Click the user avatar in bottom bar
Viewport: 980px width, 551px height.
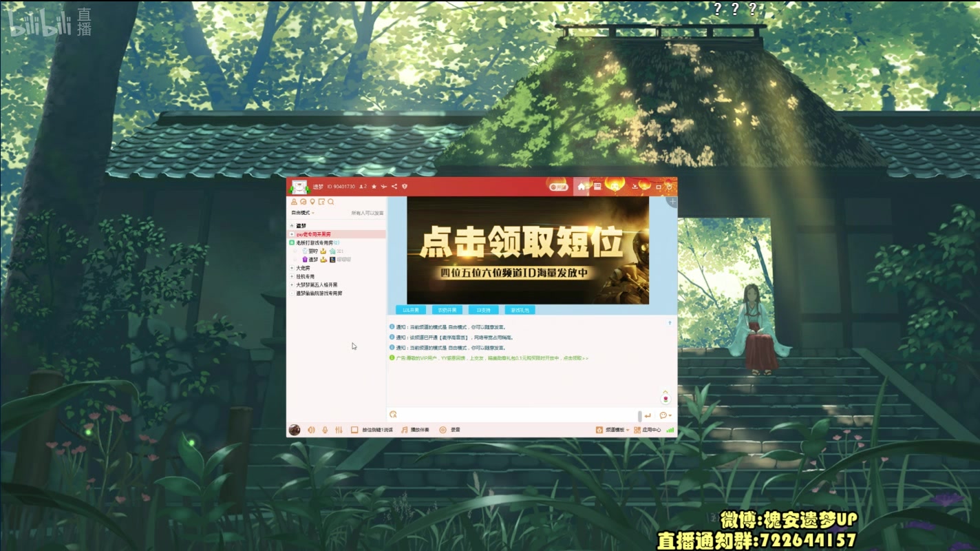pos(295,430)
